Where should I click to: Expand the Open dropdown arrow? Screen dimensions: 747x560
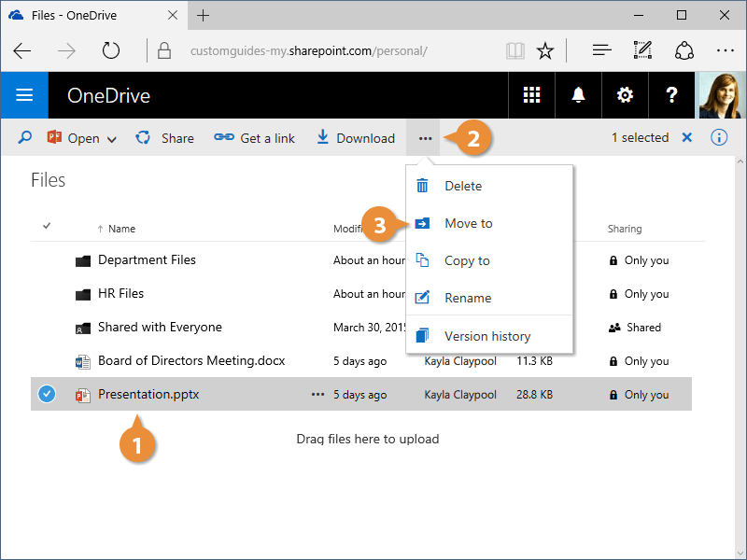pyautogui.click(x=112, y=139)
